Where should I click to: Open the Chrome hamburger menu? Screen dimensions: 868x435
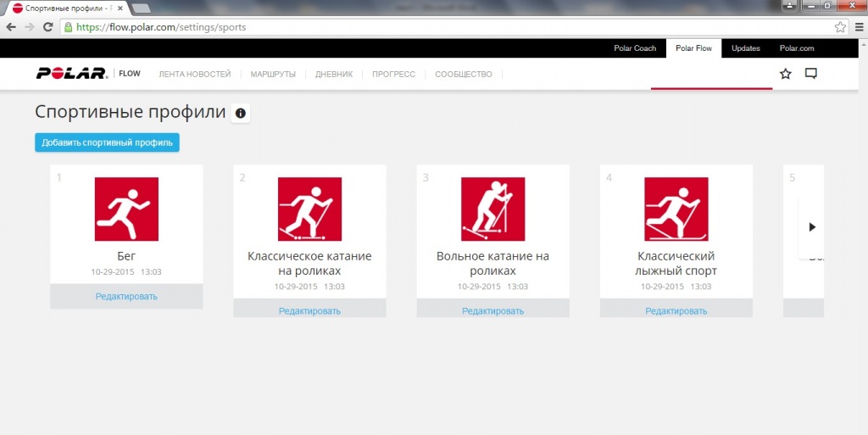pos(860,27)
